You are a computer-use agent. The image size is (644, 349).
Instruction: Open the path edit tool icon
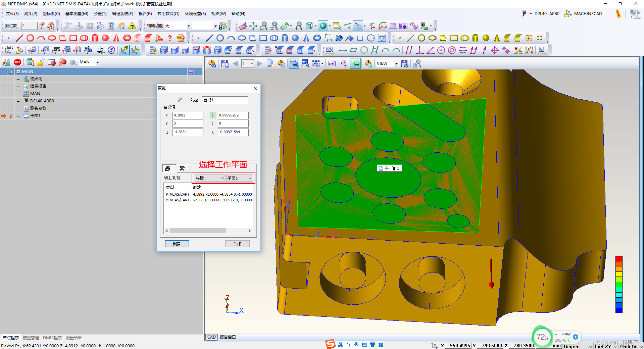(181, 38)
